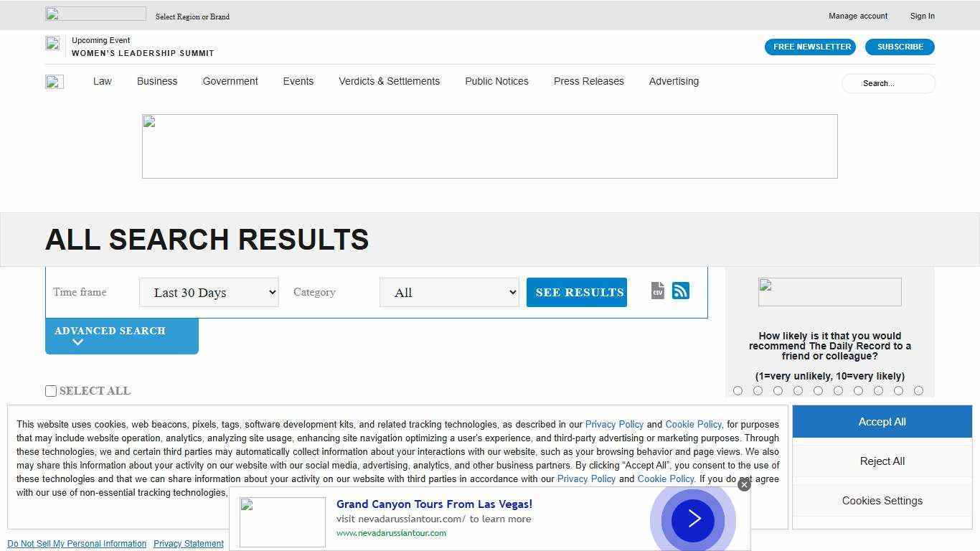This screenshot has width=980, height=551.
Task: Select a rating of 10 on the survey
Action: point(919,390)
